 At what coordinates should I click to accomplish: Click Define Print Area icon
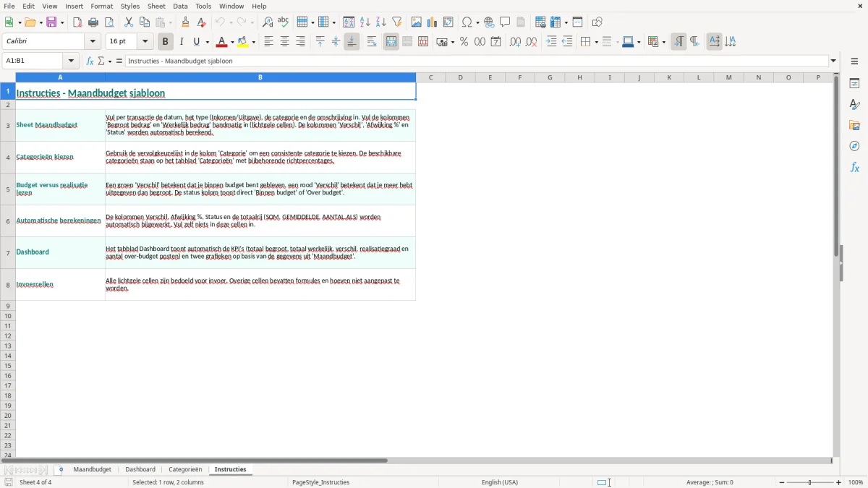click(540, 22)
